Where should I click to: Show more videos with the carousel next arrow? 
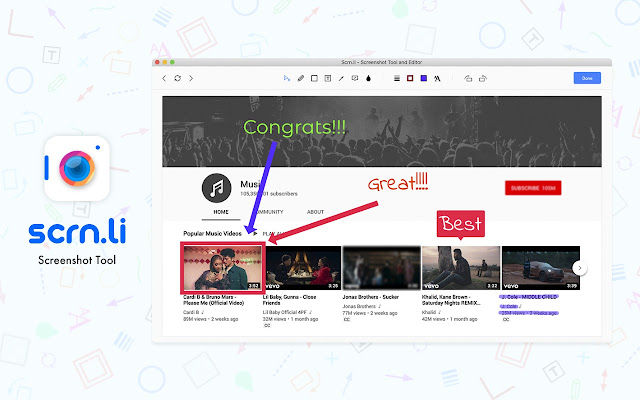tap(580, 268)
